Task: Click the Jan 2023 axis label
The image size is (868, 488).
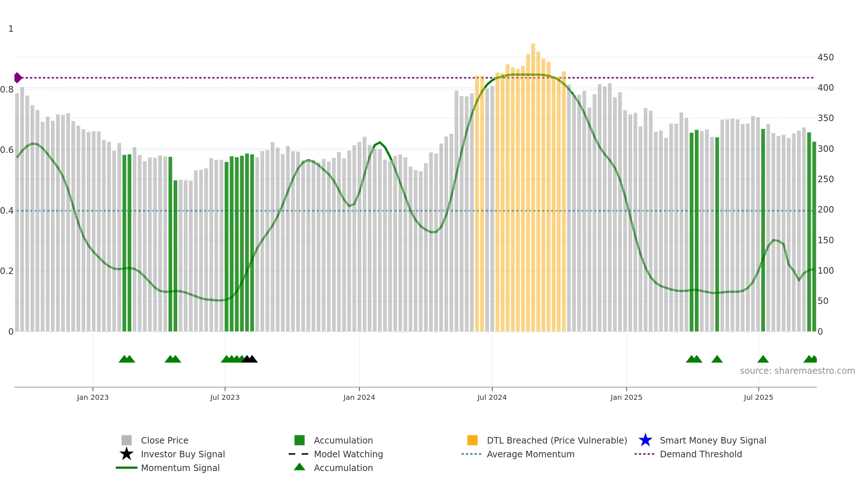Action: pos(93,398)
